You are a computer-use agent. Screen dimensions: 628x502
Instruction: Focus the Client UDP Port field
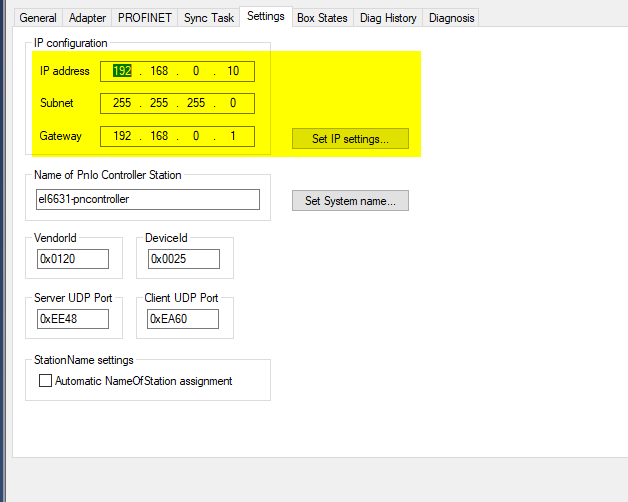pyautogui.click(x=183, y=319)
